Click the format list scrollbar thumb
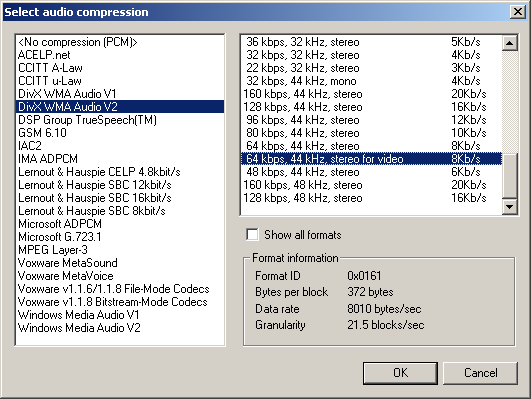The height and width of the screenshot is (399, 531). tap(510, 176)
